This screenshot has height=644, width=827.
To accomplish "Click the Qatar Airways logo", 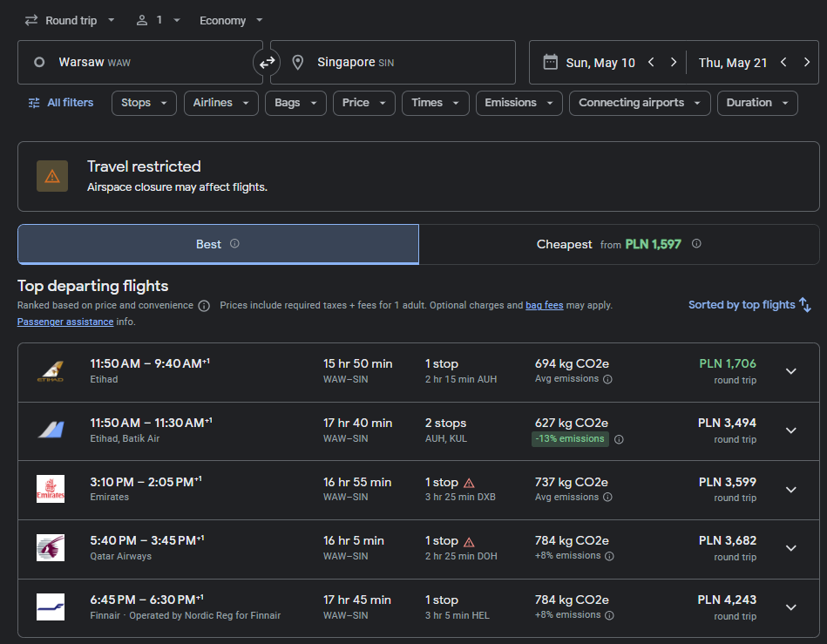I will tap(51, 547).
